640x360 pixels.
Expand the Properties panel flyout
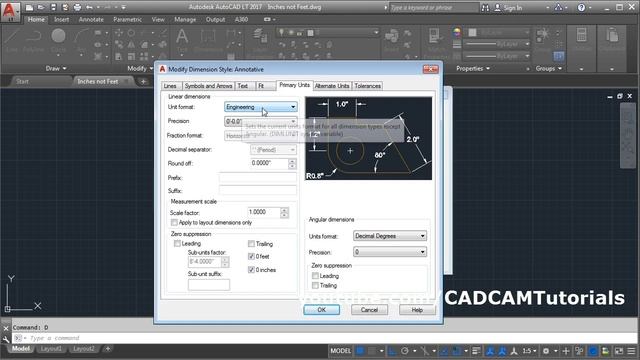click(x=473, y=69)
